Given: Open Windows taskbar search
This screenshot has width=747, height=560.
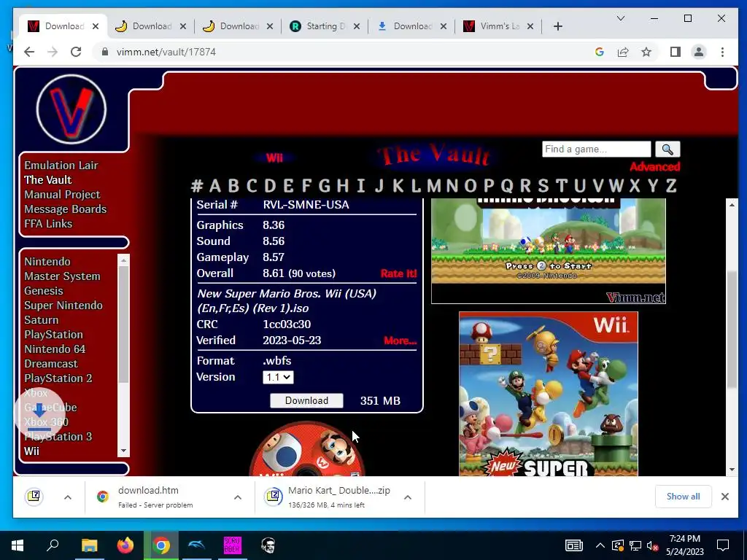Looking at the screenshot, I should point(53,545).
